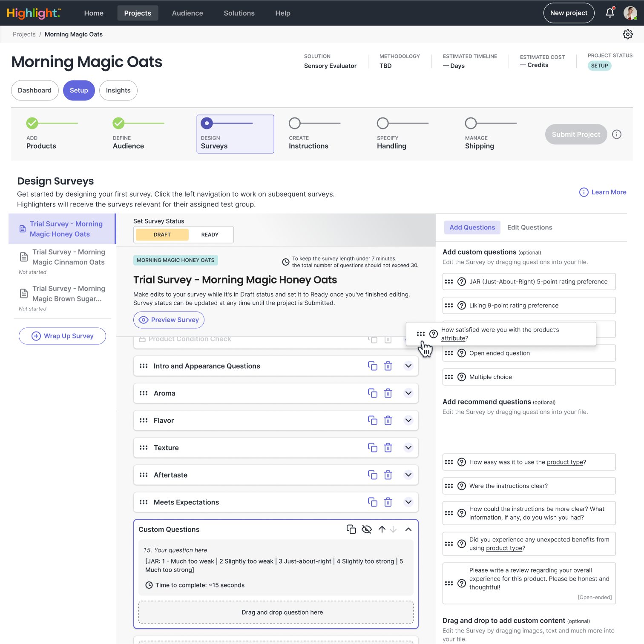Switch to the Edit Questions tab
644x644 pixels.
529,227
